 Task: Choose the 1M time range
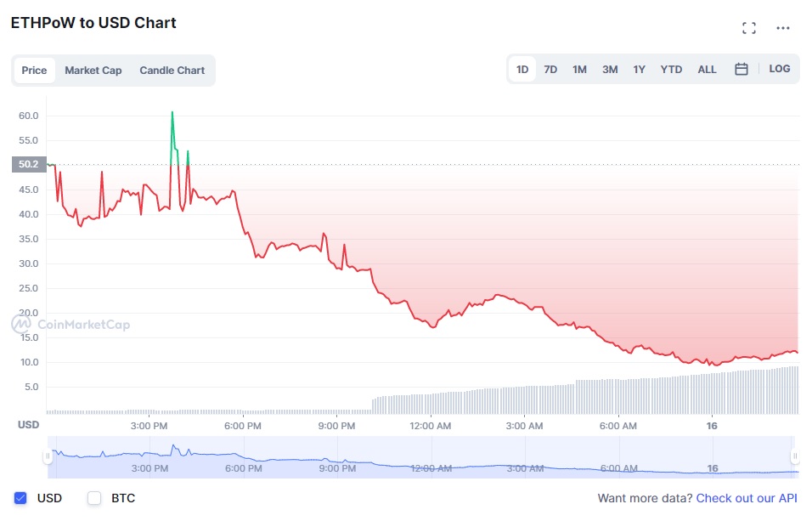click(x=579, y=70)
